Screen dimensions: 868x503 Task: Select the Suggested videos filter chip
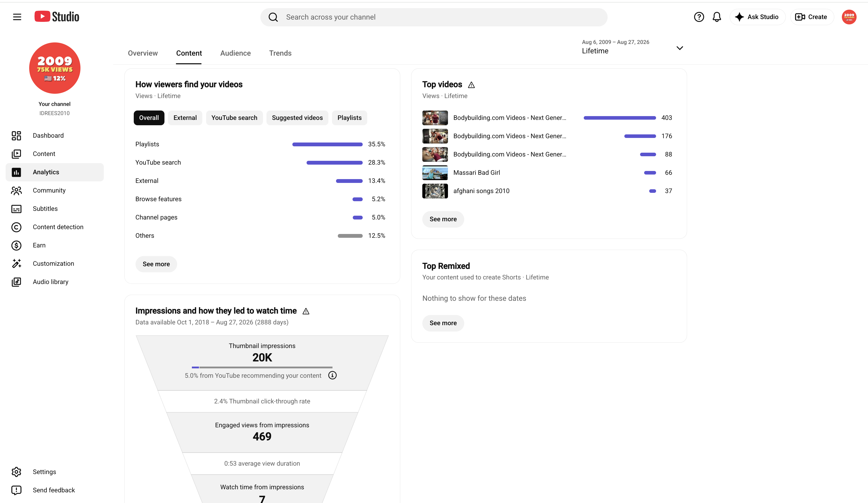pos(297,118)
